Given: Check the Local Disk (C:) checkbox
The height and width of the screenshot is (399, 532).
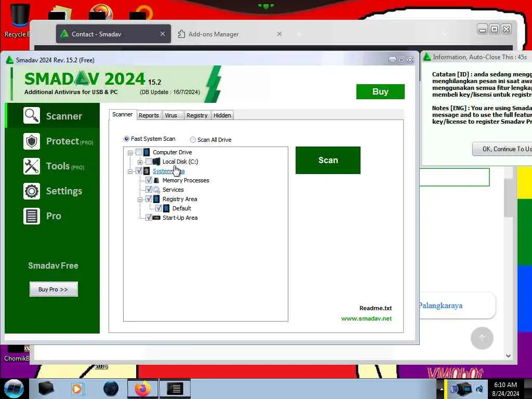Looking at the screenshot, I should pyautogui.click(x=149, y=162).
